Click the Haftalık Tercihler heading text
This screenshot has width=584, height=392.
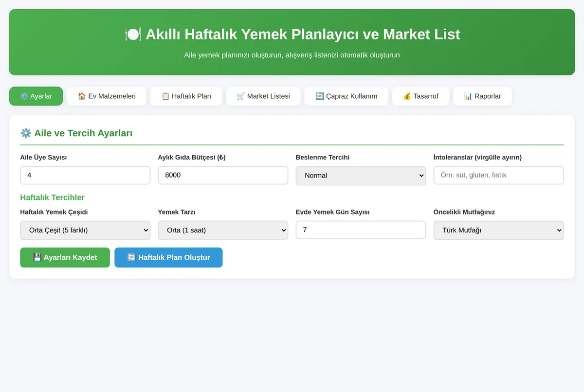pyautogui.click(x=53, y=197)
